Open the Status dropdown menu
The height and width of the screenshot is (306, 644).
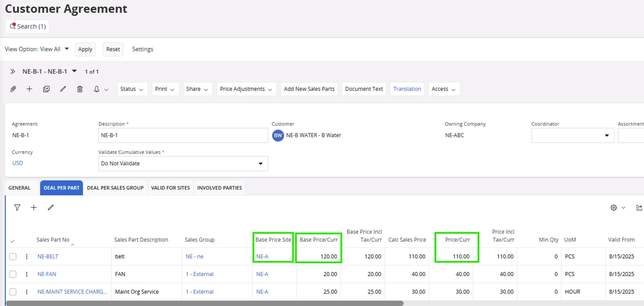tap(132, 89)
